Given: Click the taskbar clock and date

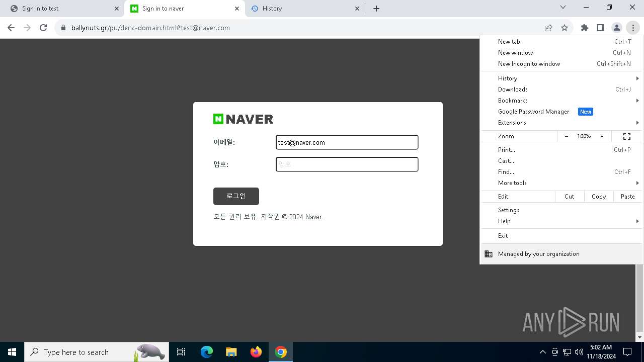Looking at the screenshot, I should [601, 352].
